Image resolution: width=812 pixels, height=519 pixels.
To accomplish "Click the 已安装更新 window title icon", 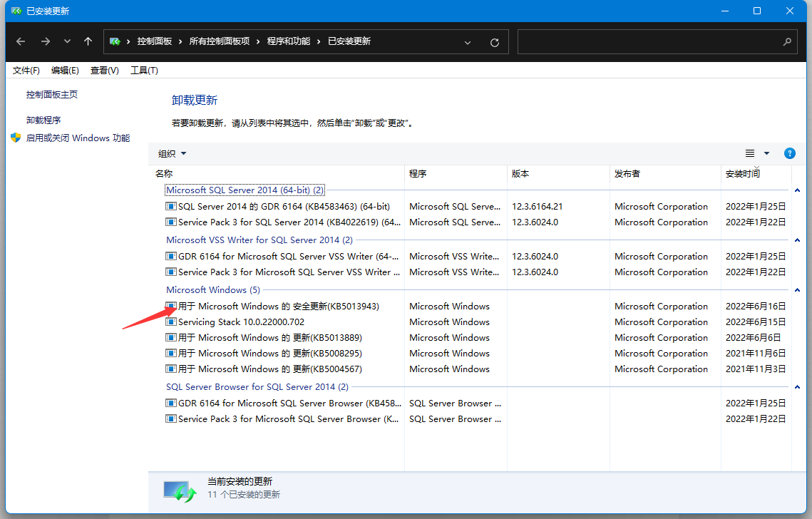I will click(16, 11).
